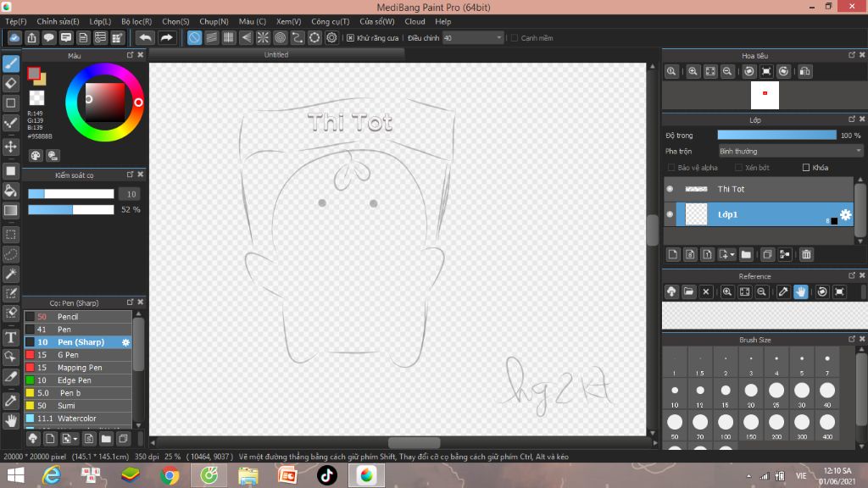Choose the Magic Wand tool

point(11,274)
